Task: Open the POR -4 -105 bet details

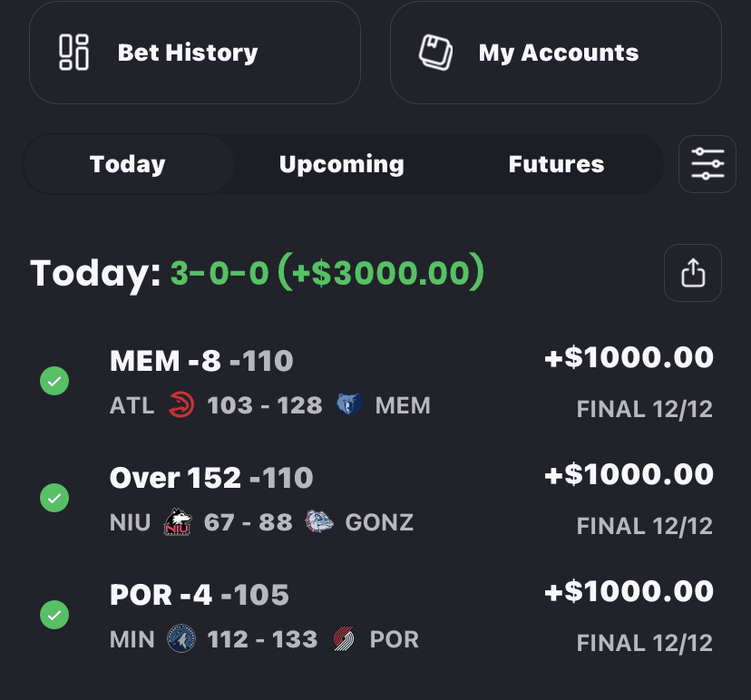Action: tap(200, 596)
